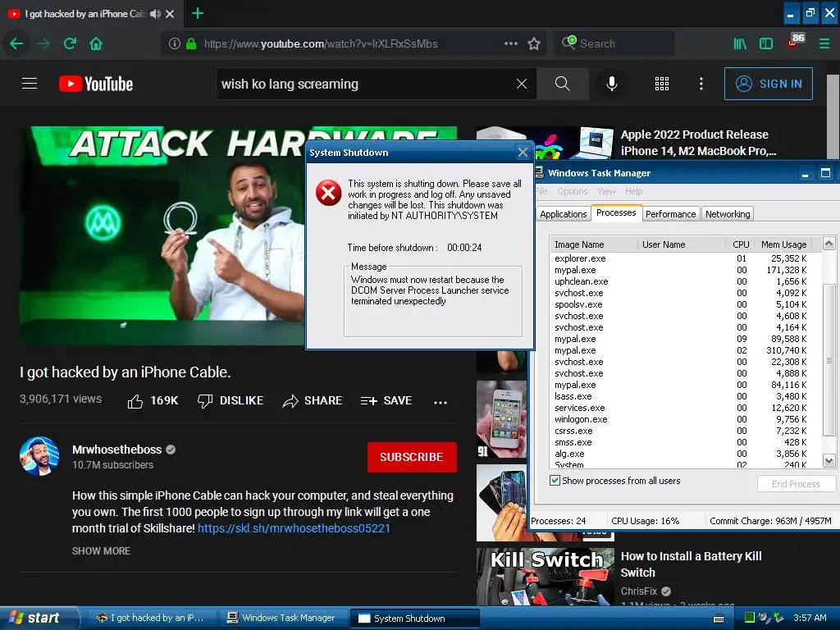Open Kill Switch video thumbnail

pos(546,577)
